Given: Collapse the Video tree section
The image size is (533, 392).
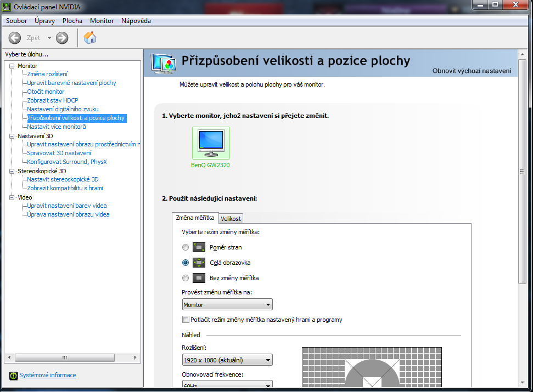Looking at the screenshot, I should [x=12, y=197].
